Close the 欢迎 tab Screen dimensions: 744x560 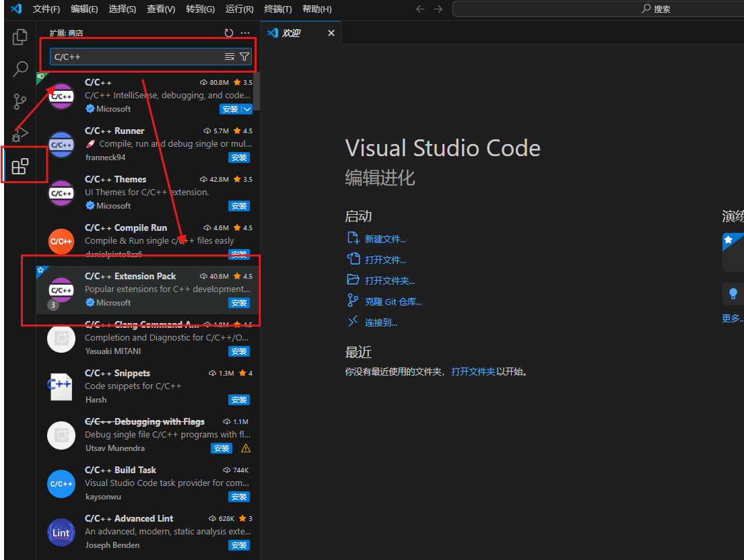(x=331, y=33)
